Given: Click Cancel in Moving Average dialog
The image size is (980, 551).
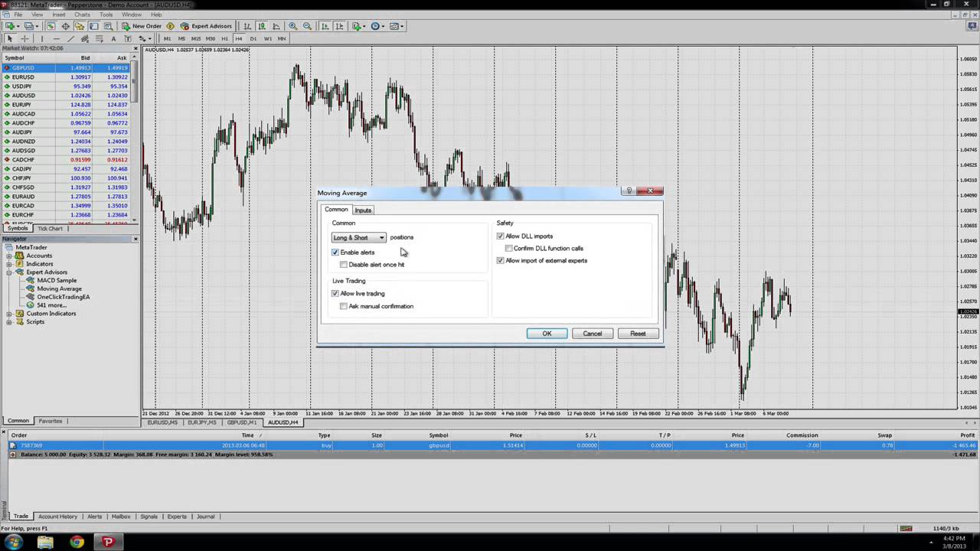Looking at the screenshot, I should coord(592,334).
